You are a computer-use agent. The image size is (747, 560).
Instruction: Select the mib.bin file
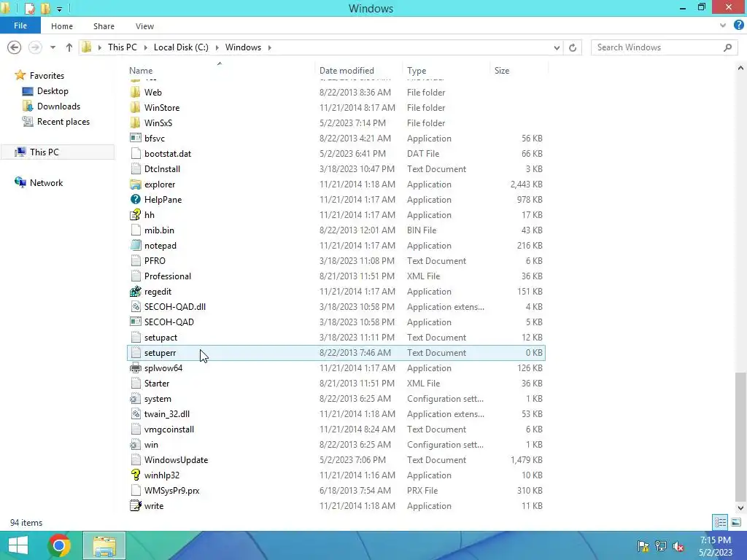click(x=336, y=230)
